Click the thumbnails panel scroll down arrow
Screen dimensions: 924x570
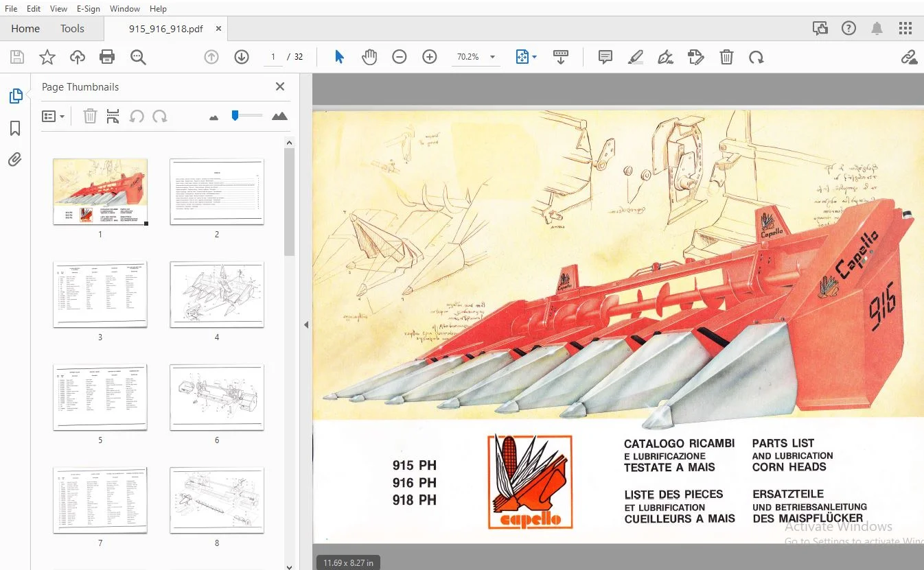pos(289,566)
